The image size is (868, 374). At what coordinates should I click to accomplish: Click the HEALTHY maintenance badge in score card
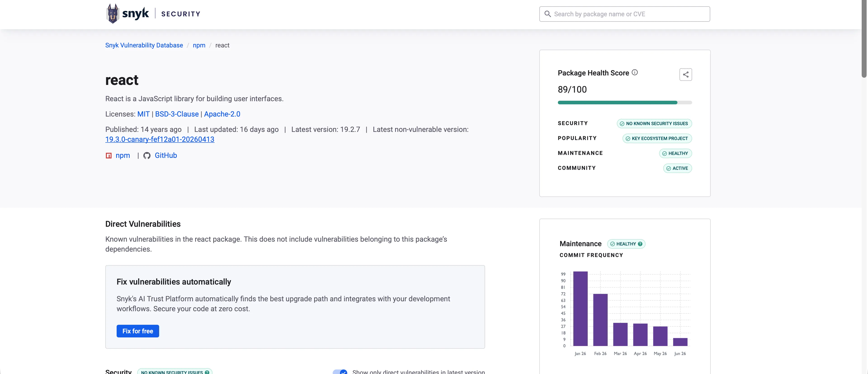675,154
